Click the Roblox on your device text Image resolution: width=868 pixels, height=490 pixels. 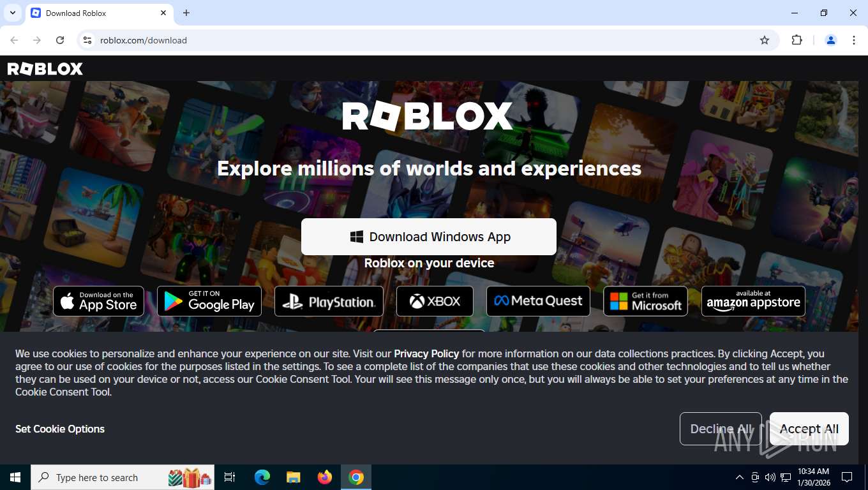coord(429,263)
